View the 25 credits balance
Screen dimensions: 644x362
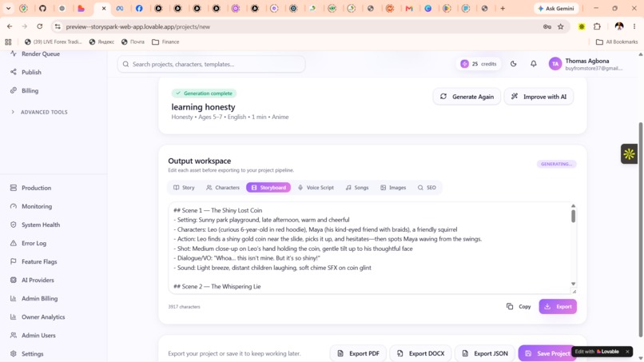[479, 64]
